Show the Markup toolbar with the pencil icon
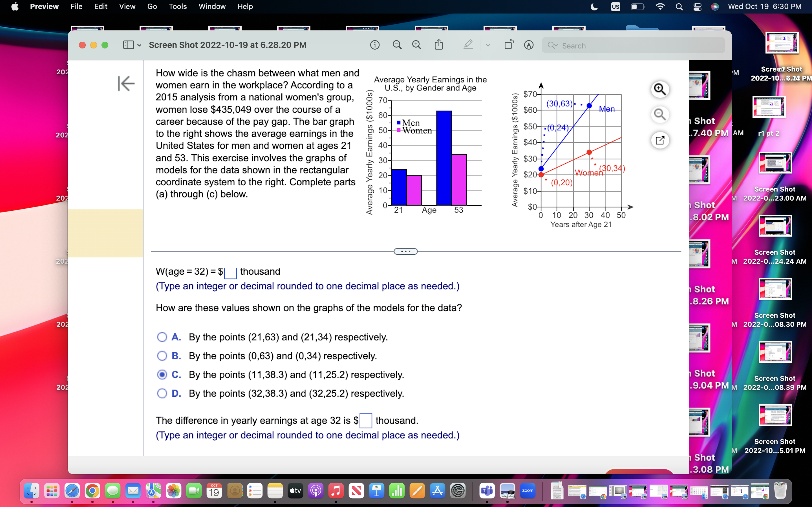 point(468,45)
